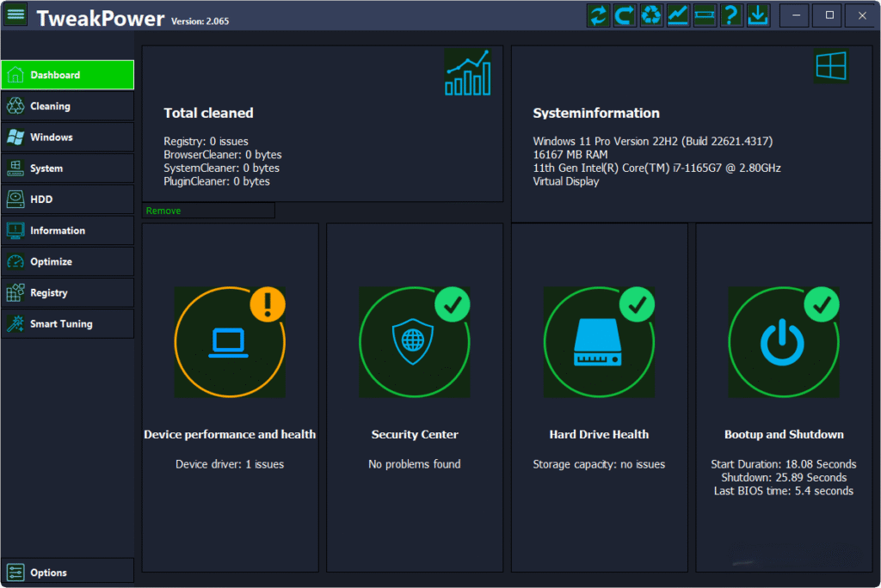Click the line chart toolbar icon
Screen dimensions: 881x588
[678, 15]
